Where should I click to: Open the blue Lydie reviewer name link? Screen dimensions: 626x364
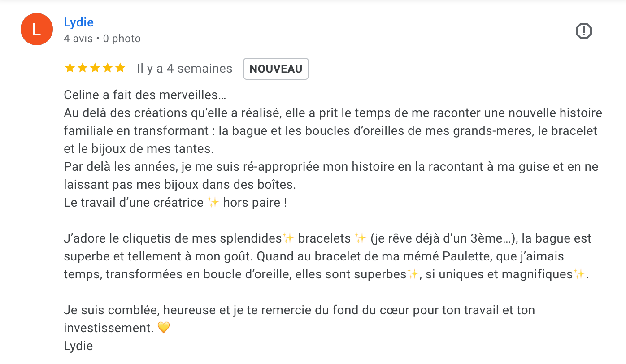(78, 22)
